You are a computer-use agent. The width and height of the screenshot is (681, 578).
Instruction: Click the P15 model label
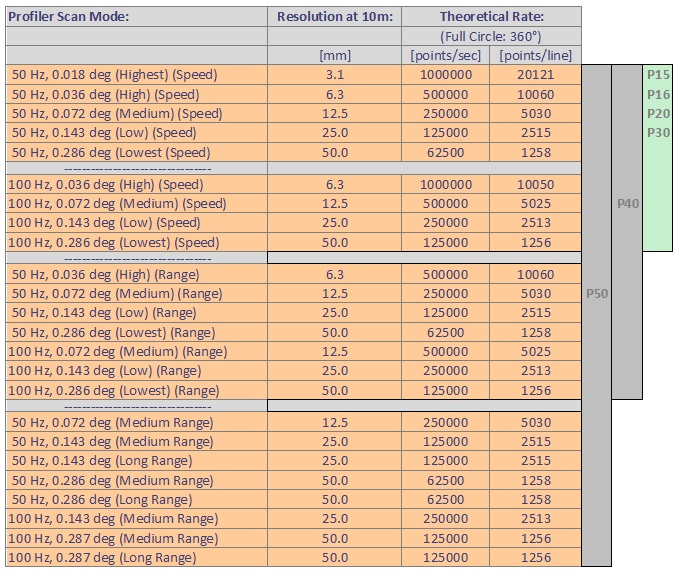(x=658, y=75)
